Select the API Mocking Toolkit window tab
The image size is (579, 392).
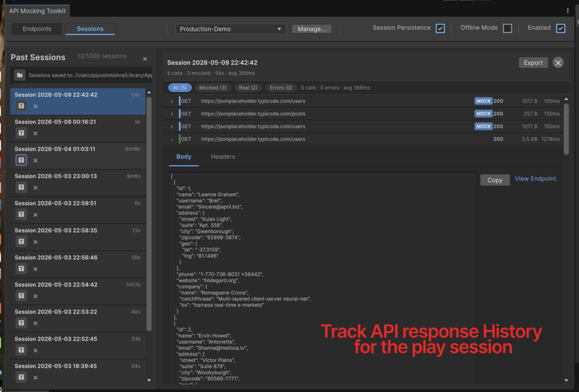(37, 11)
